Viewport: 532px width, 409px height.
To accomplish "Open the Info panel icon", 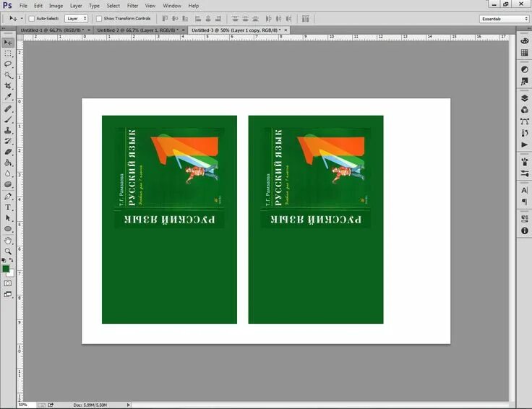I will point(525,231).
